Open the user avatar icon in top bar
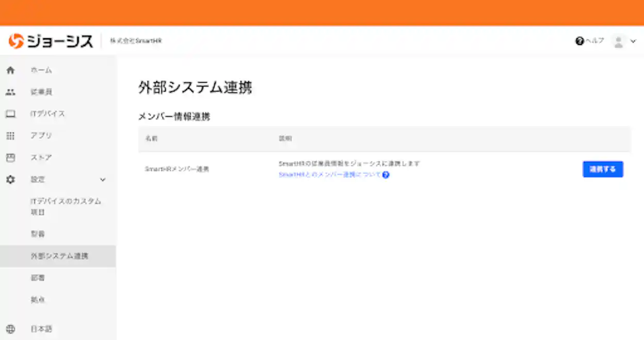Image resolution: width=644 pixels, height=340 pixels. 617,41
